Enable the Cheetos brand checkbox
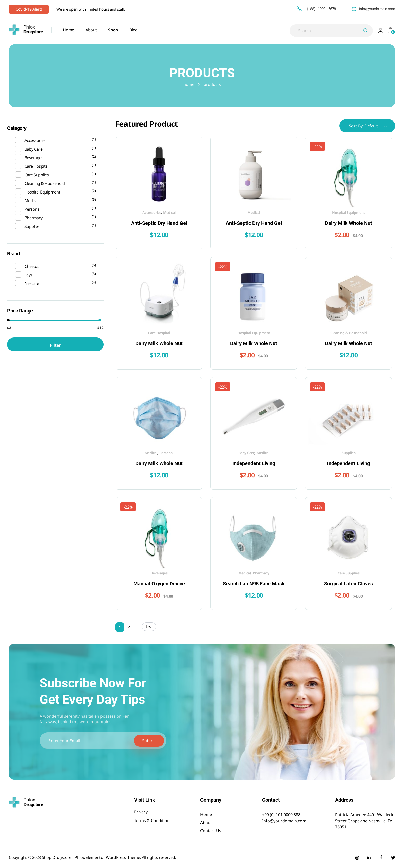404x868 pixels. click(18, 266)
